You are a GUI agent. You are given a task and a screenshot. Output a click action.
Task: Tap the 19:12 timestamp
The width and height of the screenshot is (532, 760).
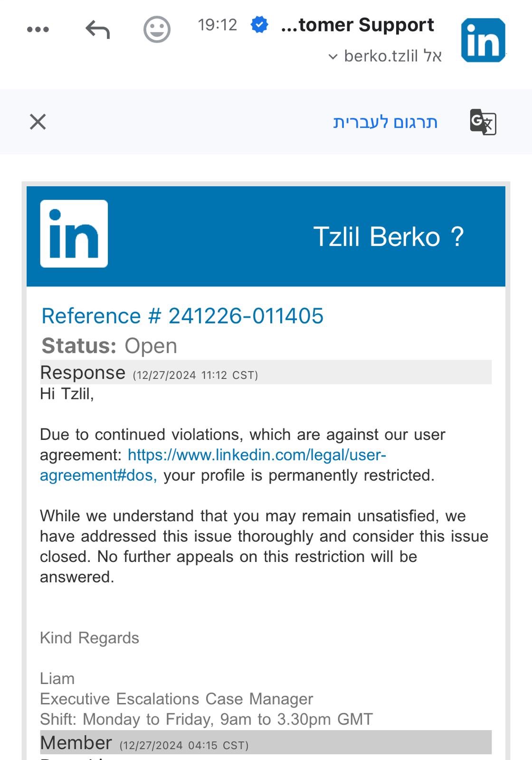pos(217,25)
